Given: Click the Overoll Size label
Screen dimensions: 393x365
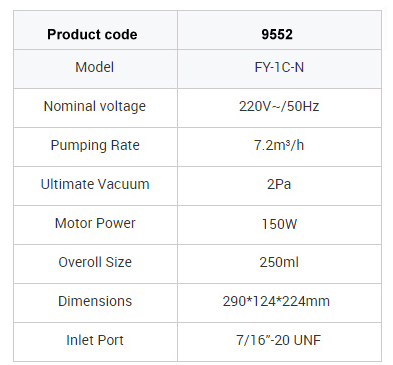Looking at the screenshot, I should (95, 262).
